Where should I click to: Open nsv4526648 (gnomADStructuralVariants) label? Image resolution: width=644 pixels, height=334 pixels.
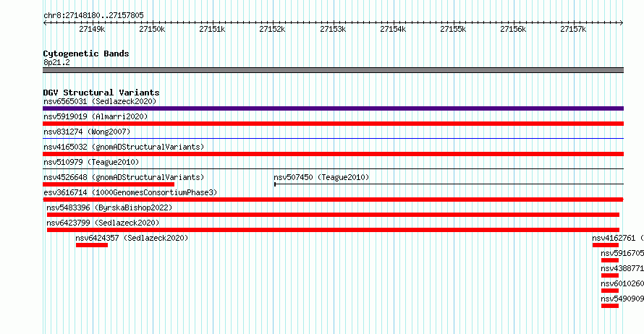[x=124, y=177]
